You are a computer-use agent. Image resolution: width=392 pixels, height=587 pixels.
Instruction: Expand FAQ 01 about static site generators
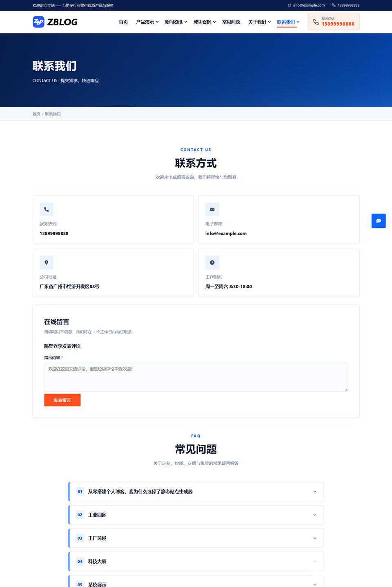tap(196, 492)
